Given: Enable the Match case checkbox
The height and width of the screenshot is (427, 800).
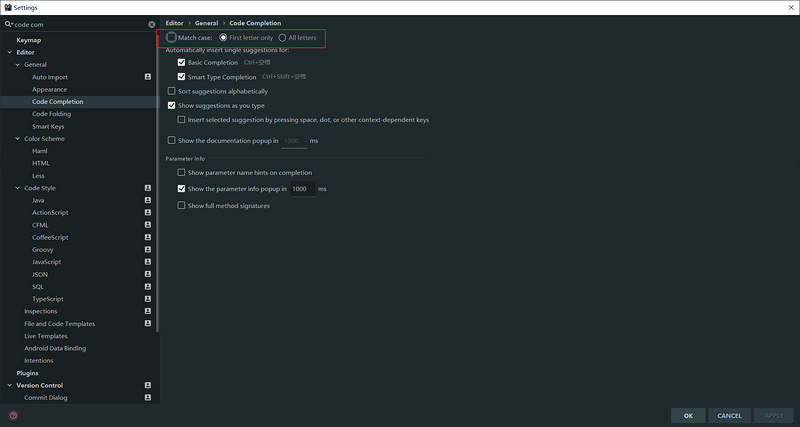Looking at the screenshot, I should (171, 37).
